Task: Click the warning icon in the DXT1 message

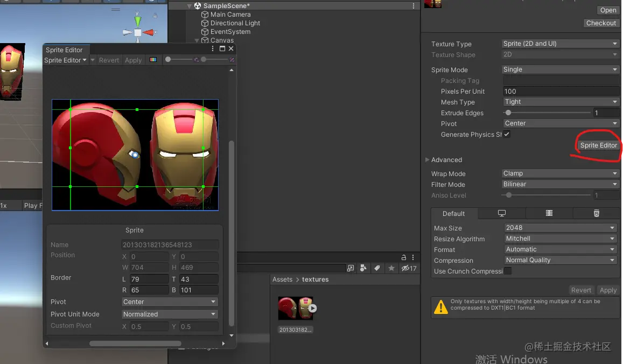Action: tap(441, 307)
